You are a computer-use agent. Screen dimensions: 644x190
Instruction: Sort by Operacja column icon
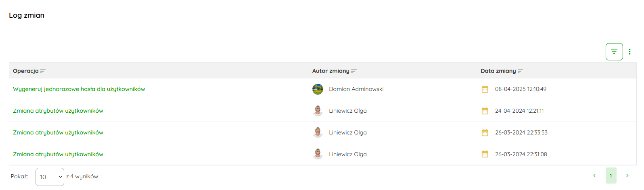point(43,71)
